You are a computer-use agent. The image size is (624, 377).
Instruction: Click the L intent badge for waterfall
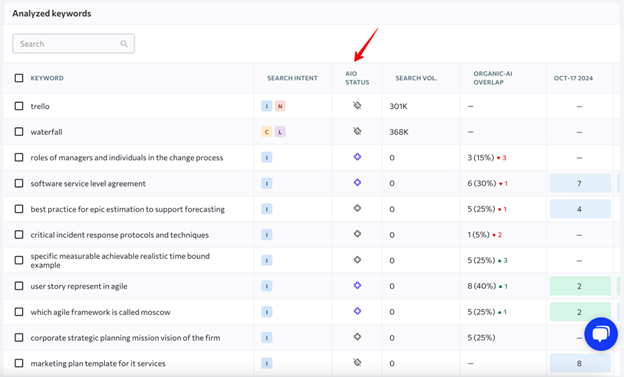(x=280, y=132)
